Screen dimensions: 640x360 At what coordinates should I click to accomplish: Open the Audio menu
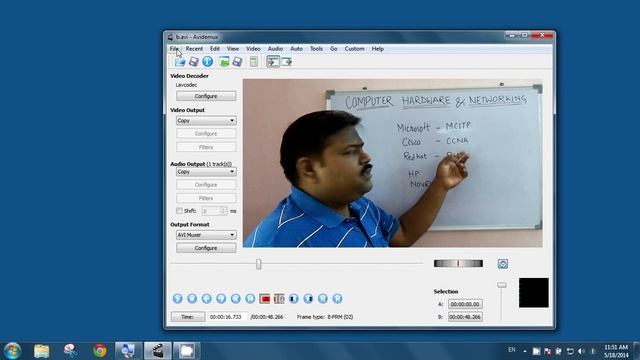tap(275, 49)
